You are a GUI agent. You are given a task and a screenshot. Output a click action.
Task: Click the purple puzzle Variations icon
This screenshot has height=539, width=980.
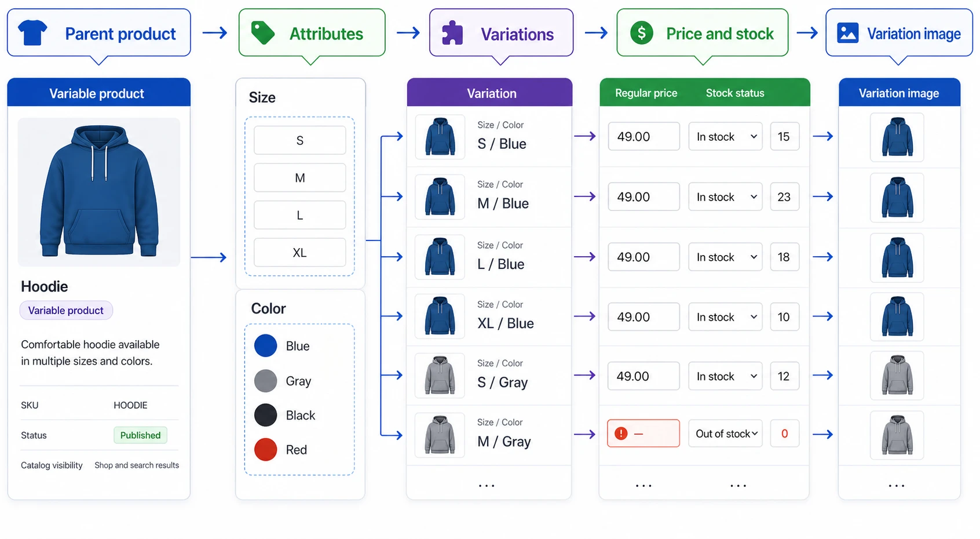[452, 33]
